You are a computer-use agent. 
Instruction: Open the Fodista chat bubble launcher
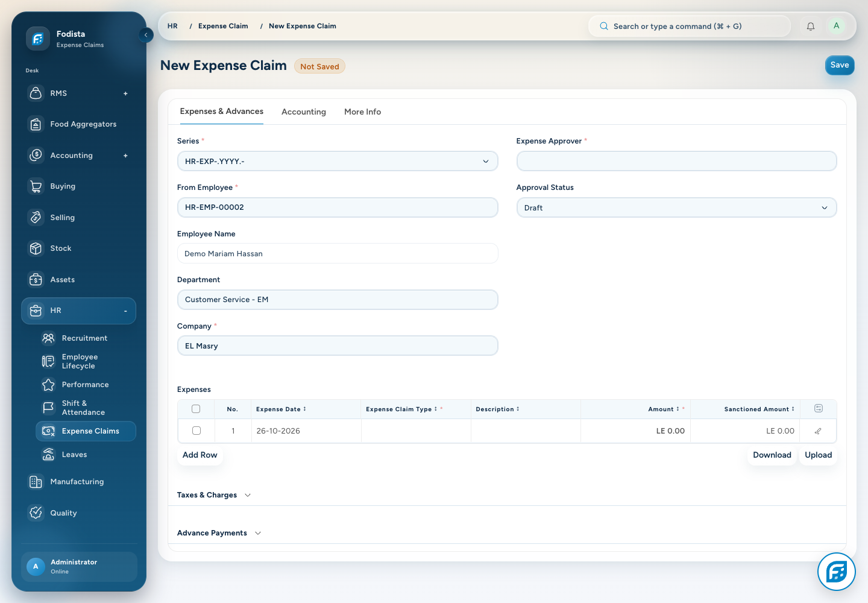coord(837,572)
